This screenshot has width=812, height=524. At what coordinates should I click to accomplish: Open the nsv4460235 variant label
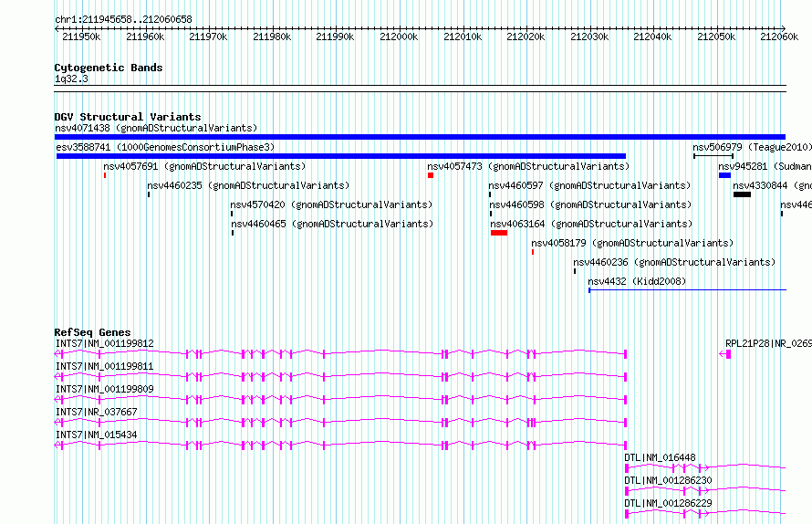pyautogui.click(x=248, y=185)
